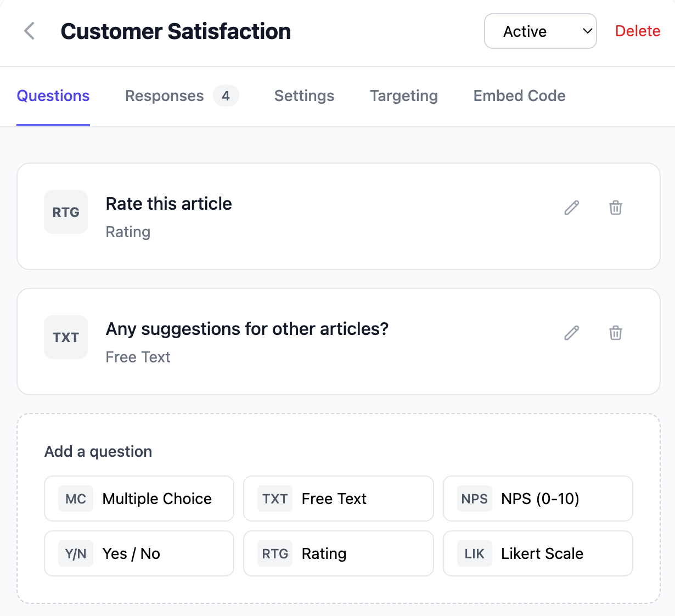Add a Likert Scale question
This screenshot has height=616, width=675.
537,553
